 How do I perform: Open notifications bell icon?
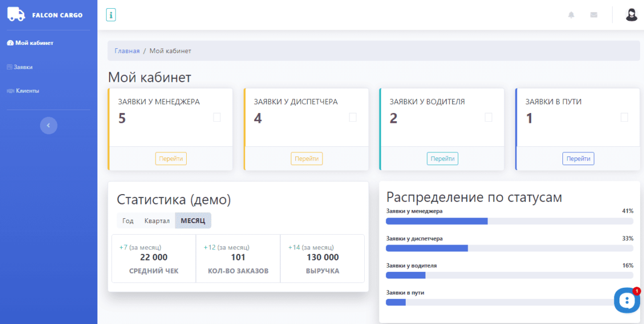[x=571, y=15]
